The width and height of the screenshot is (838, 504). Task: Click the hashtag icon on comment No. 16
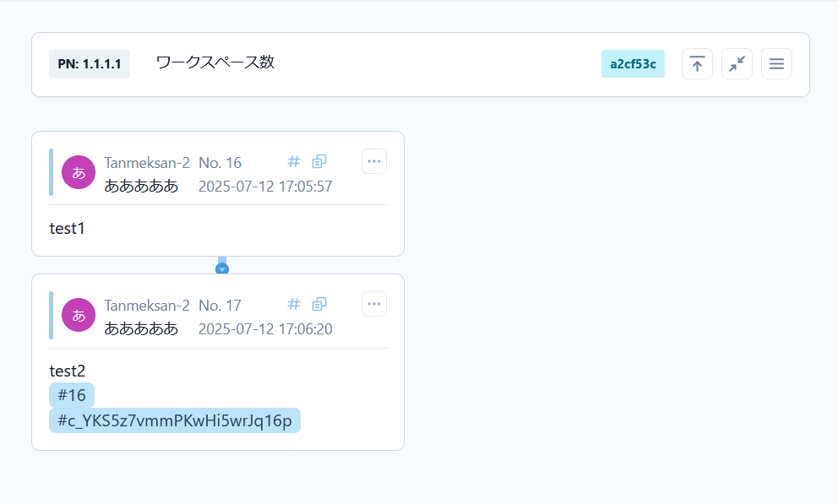(x=293, y=161)
